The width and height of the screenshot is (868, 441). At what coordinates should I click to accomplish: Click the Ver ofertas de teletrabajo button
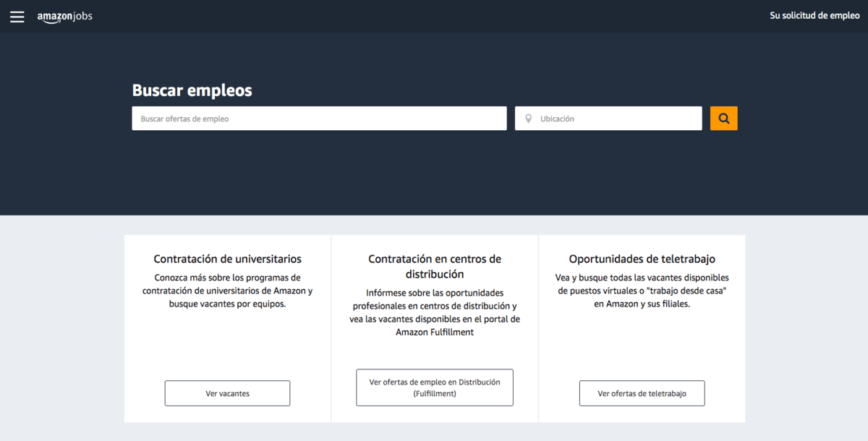click(642, 393)
